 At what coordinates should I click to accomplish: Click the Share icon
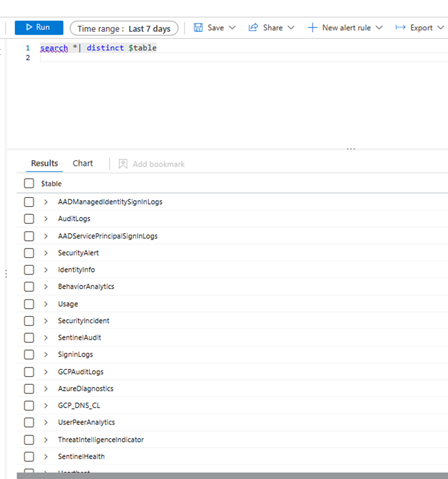click(x=254, y=27)
